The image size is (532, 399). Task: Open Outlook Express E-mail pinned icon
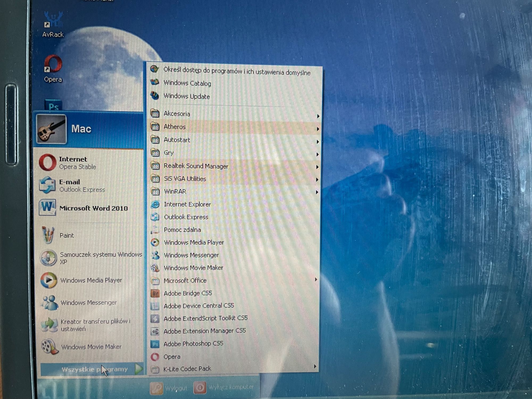[47, 185]
